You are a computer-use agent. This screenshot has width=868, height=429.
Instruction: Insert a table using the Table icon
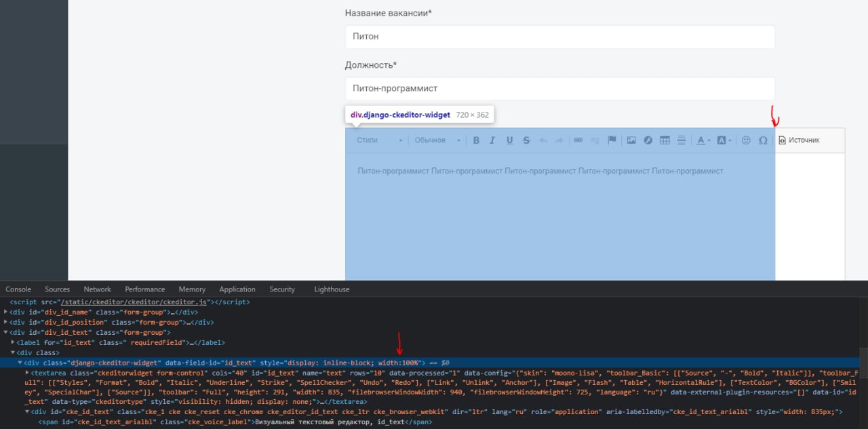665,140
